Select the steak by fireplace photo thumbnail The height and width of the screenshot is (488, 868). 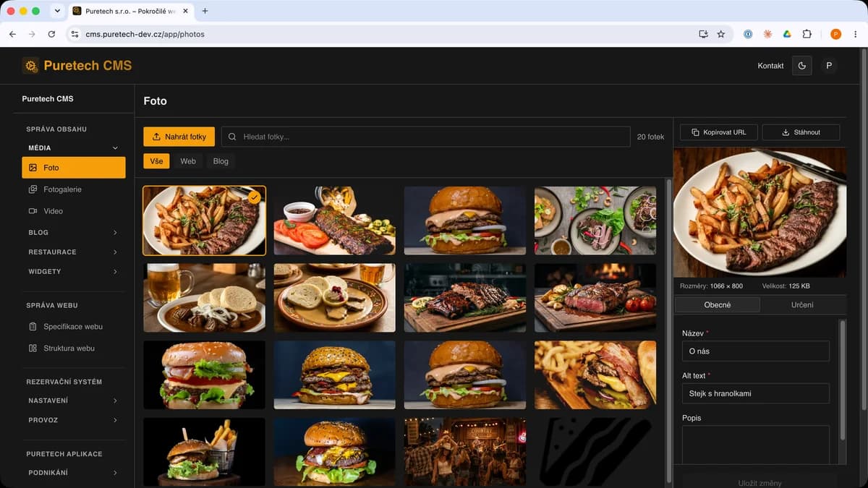(x=595, y=298)
